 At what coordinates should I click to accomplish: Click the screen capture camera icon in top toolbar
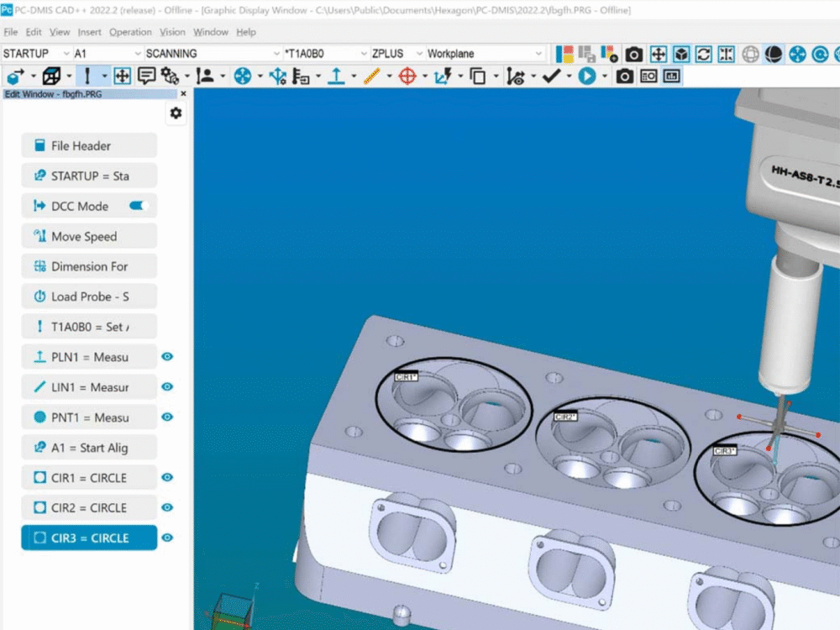click(x=633, y=54)
